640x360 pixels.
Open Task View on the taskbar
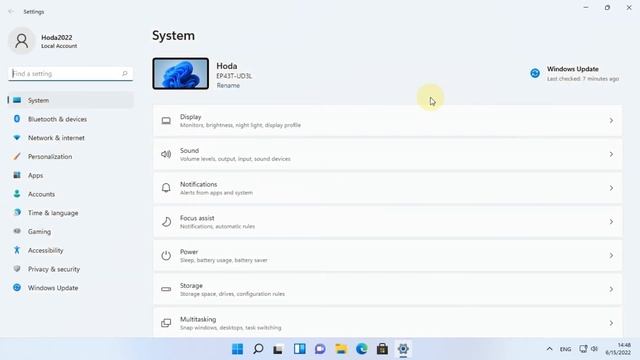(278, 349)
